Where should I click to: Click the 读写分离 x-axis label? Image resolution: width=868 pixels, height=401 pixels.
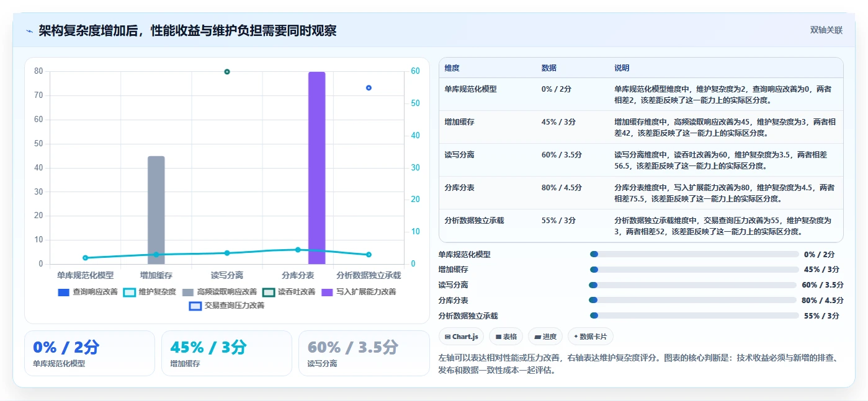(227, 275)
